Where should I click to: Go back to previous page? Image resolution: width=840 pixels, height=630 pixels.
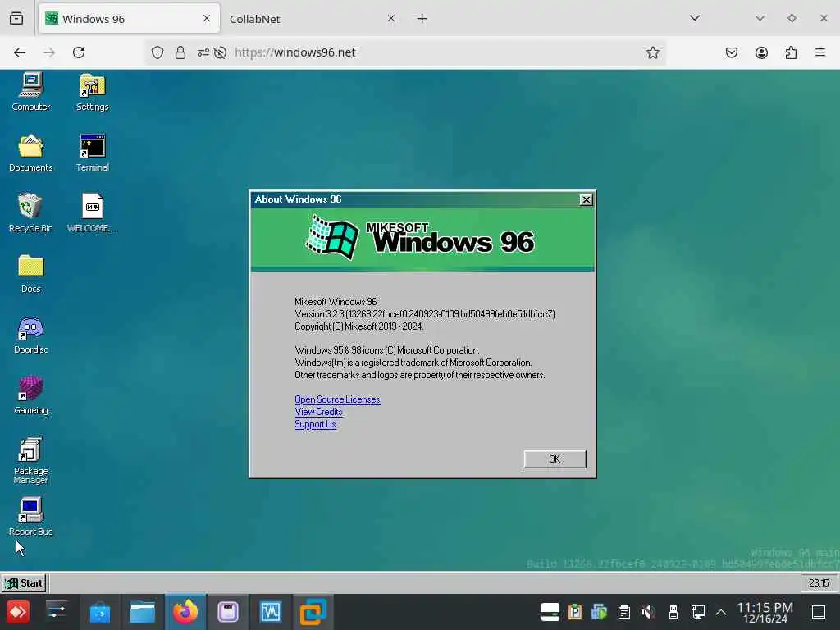click(20, 52)
